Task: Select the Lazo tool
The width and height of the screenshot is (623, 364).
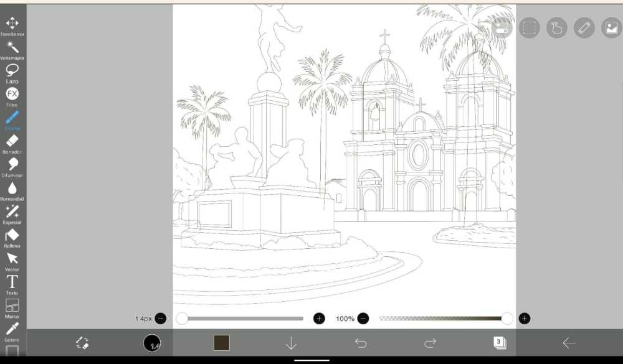Action: [x=12, y=73]
